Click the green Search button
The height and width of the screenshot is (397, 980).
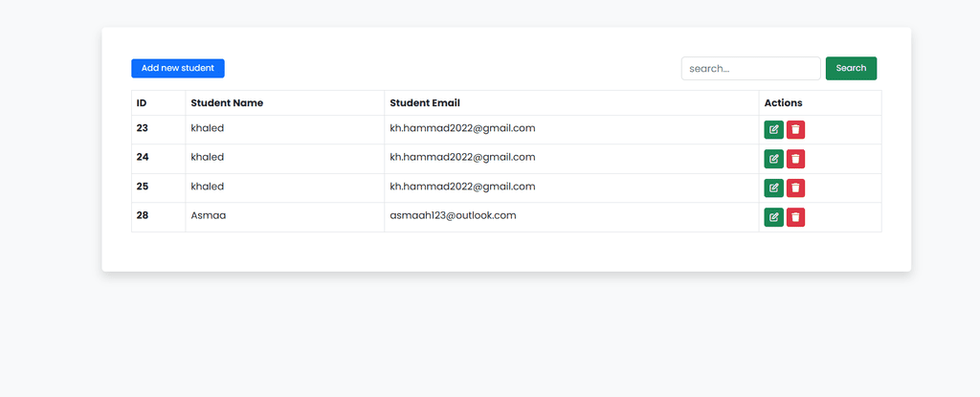851,68
